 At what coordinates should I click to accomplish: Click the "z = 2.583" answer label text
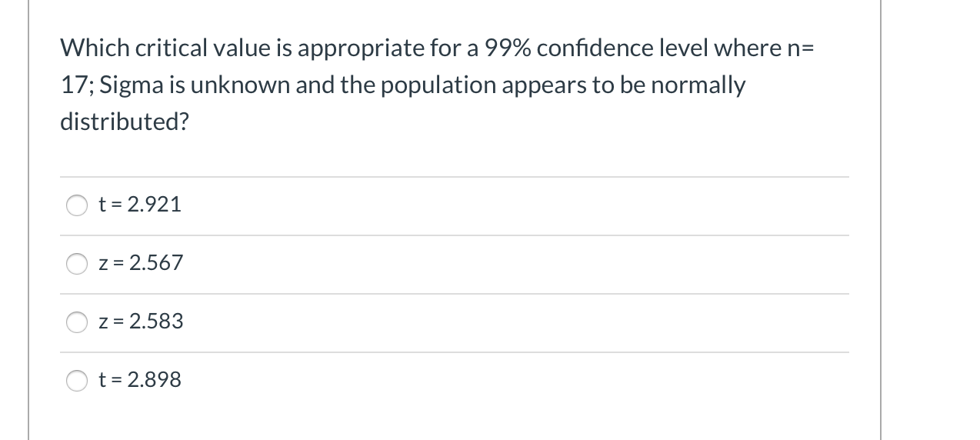coord(141,322)
